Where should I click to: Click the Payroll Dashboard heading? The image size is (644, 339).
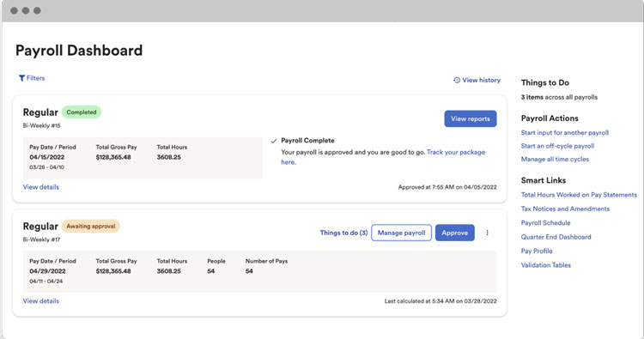pos(79,51)
